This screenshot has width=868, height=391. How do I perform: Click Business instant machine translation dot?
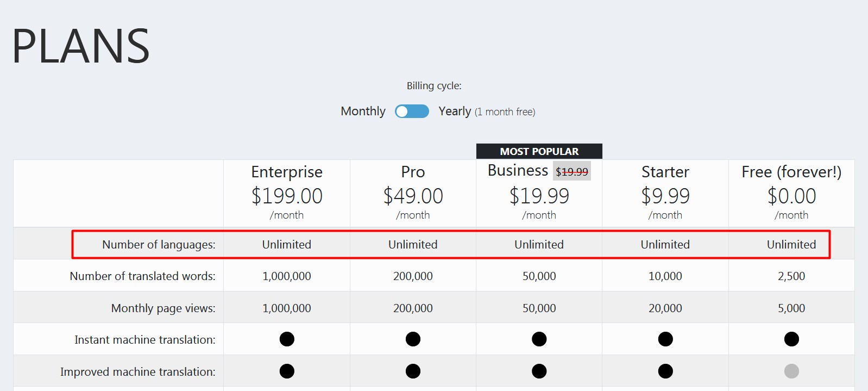pyautogui.click(x=539, y=339)
